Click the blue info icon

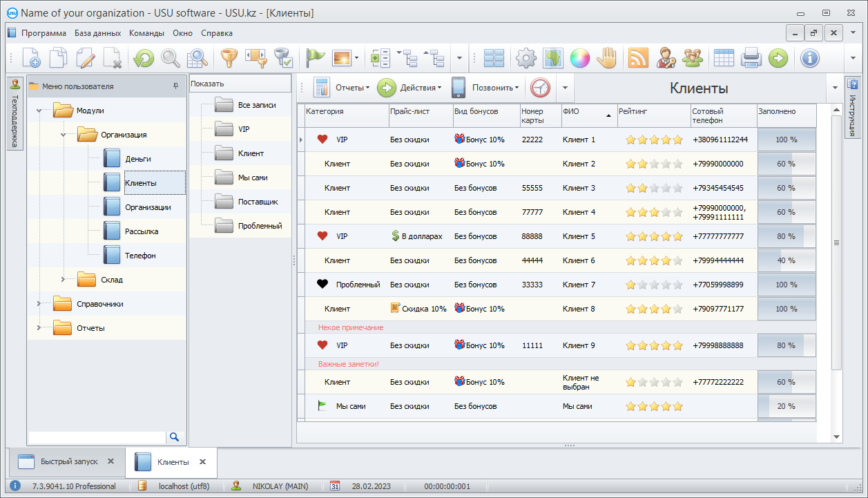click(x=809, y=58)
